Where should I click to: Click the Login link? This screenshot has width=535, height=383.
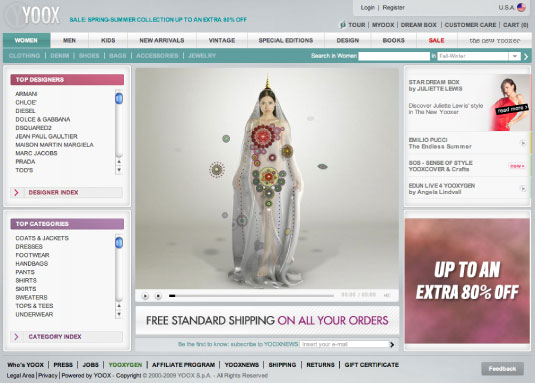click(367, 8)
